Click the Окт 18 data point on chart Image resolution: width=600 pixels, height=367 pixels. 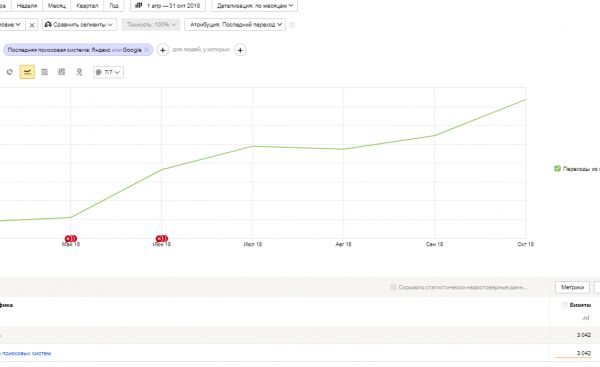(526, 99)
